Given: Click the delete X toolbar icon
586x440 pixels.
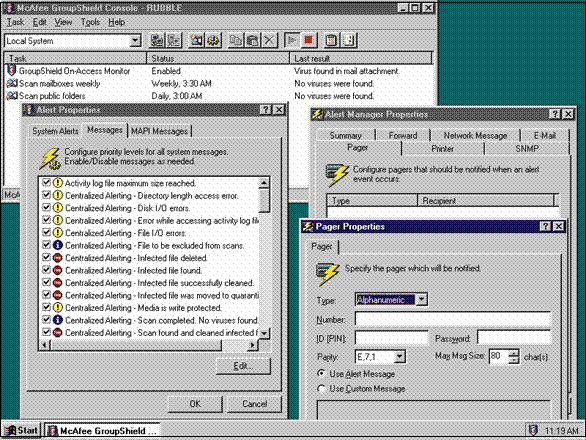Looking at the screenshot, I should click(269, 40).
